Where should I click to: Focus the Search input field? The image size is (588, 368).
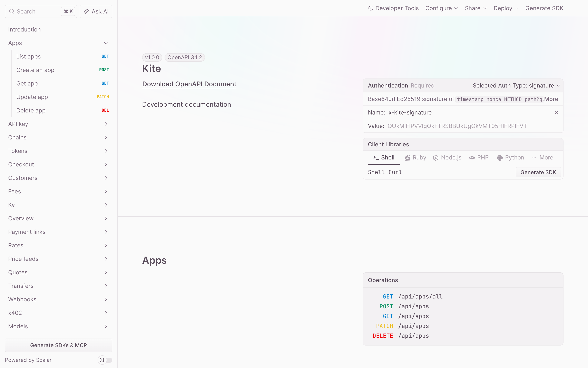41,11
